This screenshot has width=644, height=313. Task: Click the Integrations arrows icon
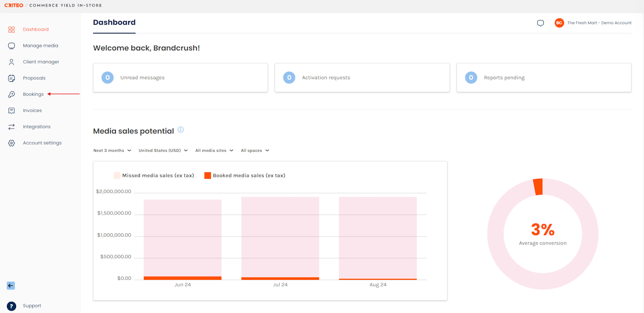(x=12, y=127)
